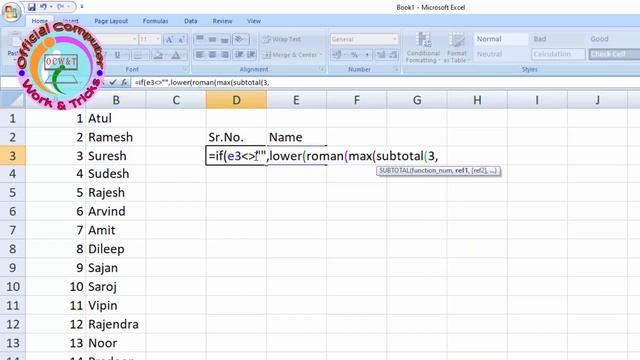Image resolution: width=640 pixels, height=360 pixels.
Task: Redo the last undone action
Action: coord(60,7)
